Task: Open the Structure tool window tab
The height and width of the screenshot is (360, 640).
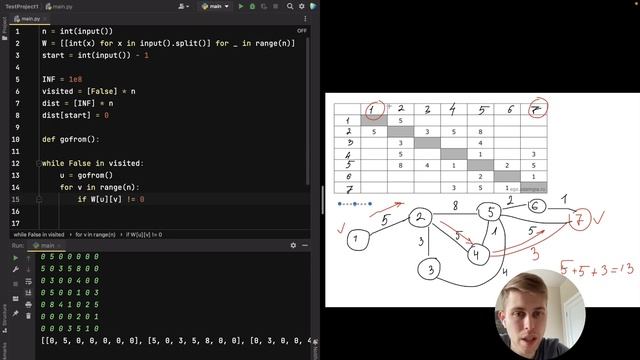Action: (4, 318)
